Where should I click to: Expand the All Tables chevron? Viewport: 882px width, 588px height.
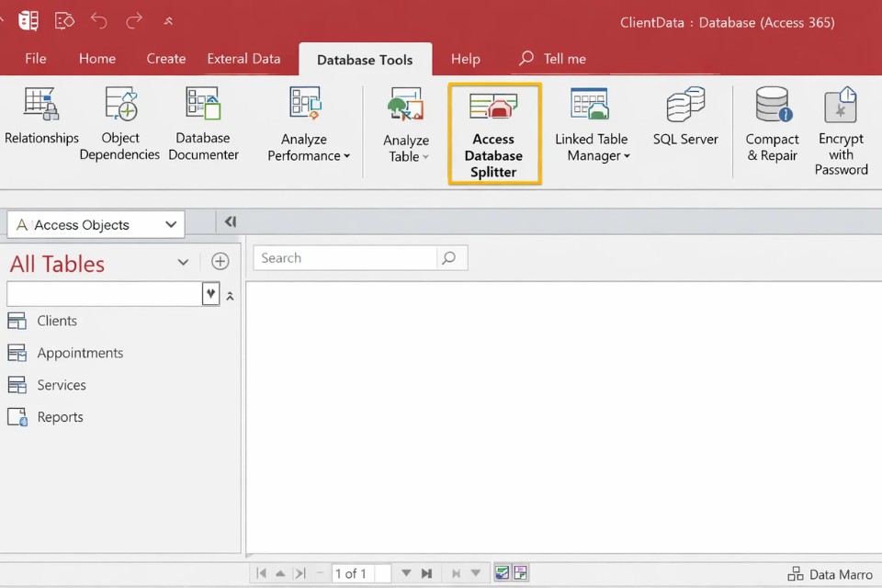[x=183, y=263]
